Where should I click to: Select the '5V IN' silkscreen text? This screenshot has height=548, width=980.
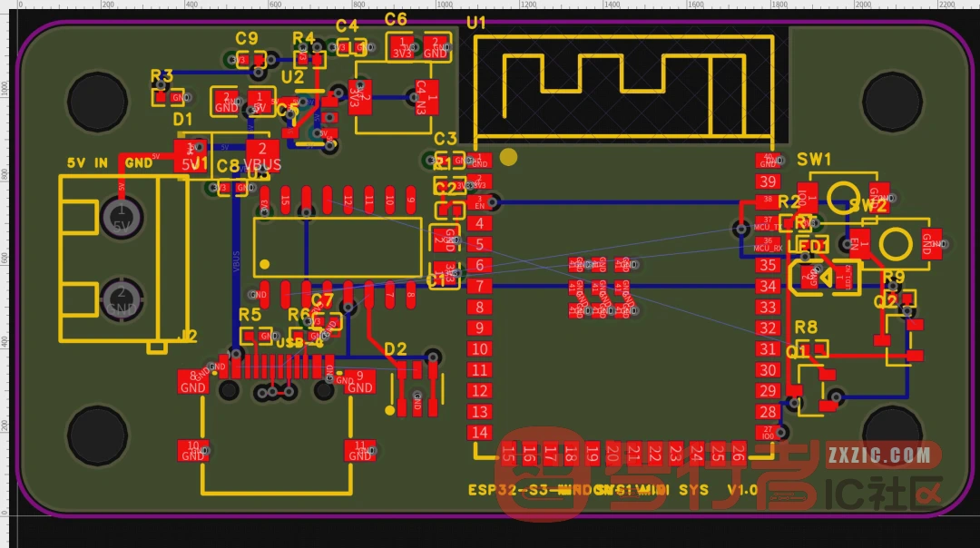(87, 163)
